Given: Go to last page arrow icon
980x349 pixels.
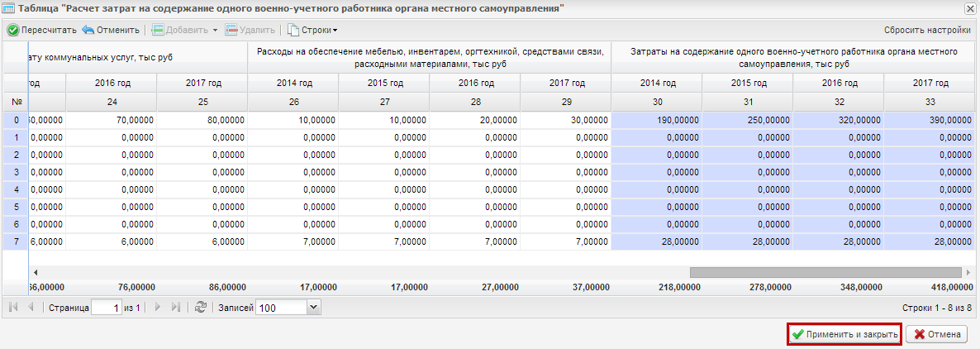Looking at the screenshot, I should 176,307.
